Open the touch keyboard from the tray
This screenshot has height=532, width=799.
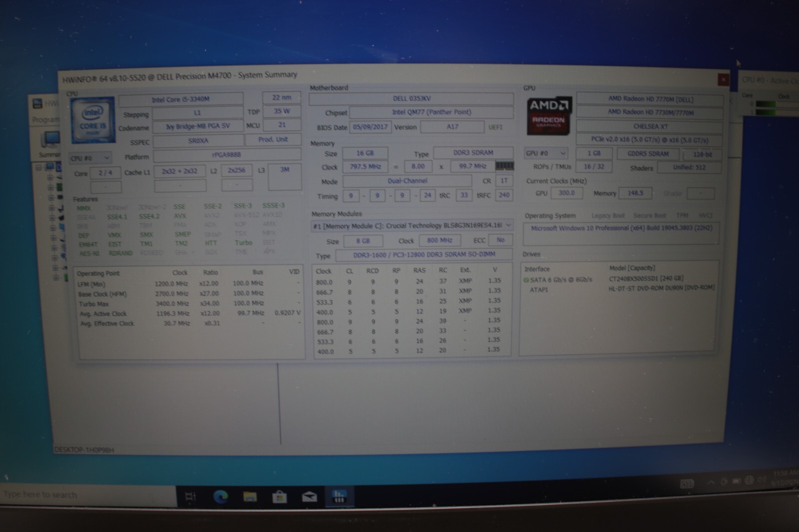687,484
